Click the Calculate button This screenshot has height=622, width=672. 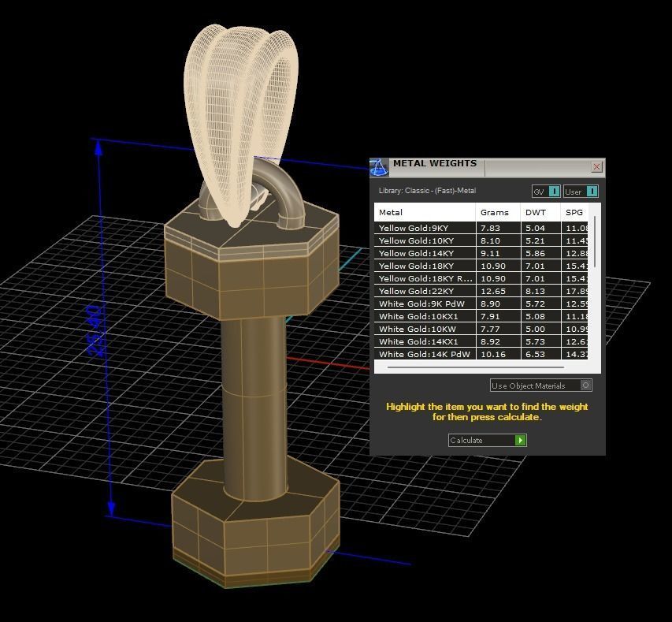click(x=488, y=440)
